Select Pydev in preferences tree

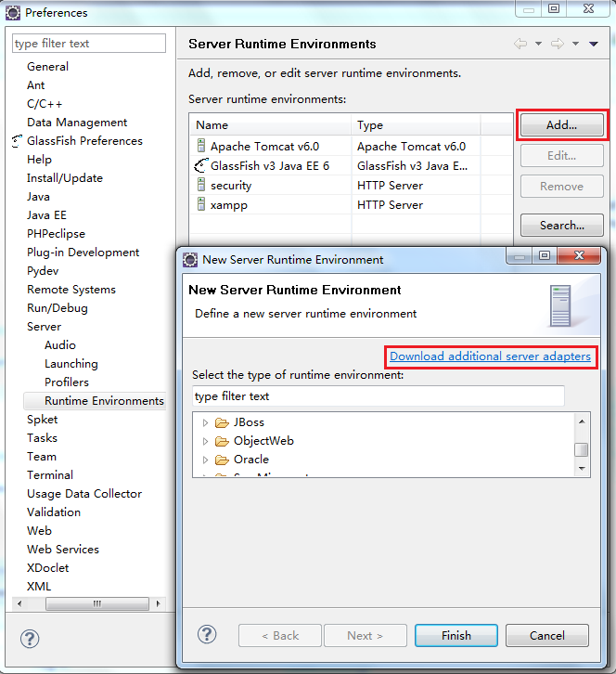click(43, 271)
